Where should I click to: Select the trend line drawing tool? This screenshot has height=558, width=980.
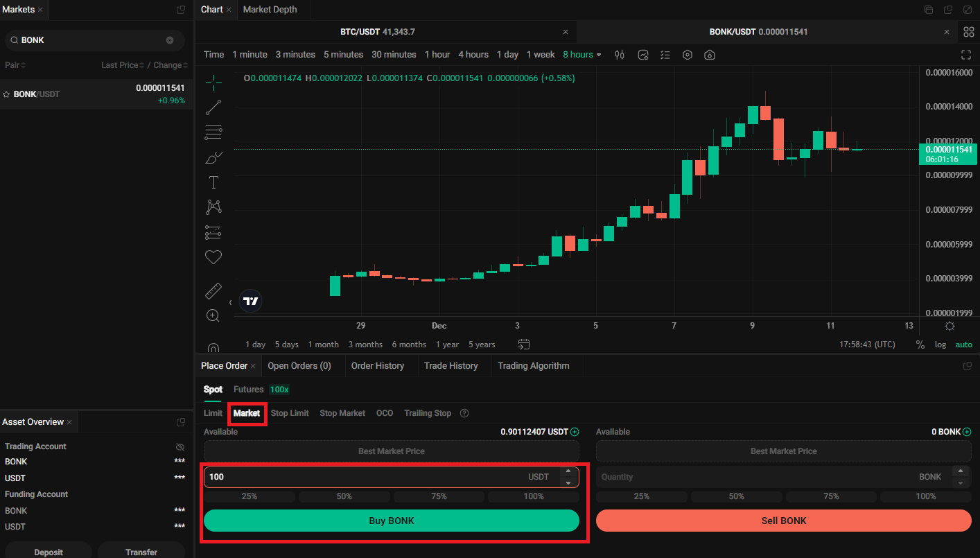[x=213, y=107]
